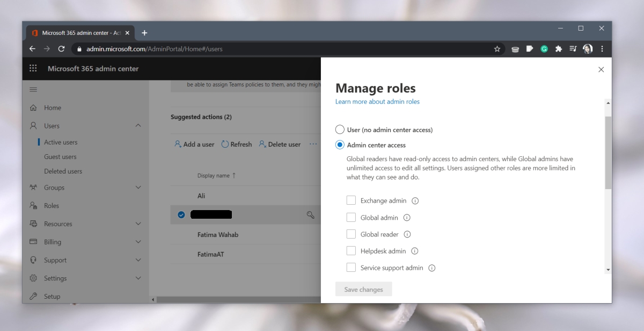Select Admin center access radio option
The image size is (644, 331).
pyautogui.click(x=340, y=145)
